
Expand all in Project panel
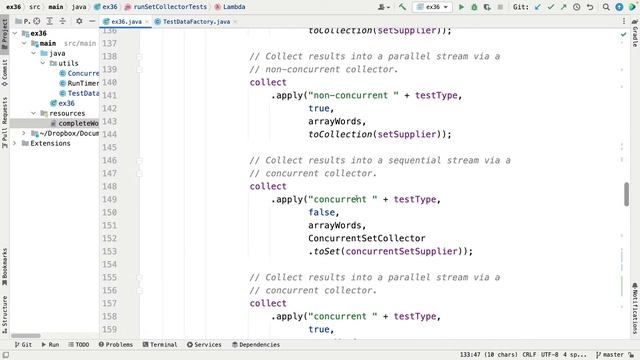pos(49,21)
